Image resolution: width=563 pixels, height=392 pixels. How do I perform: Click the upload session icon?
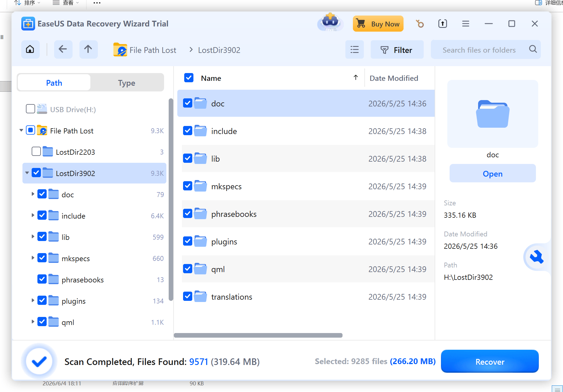coord(443,24)
